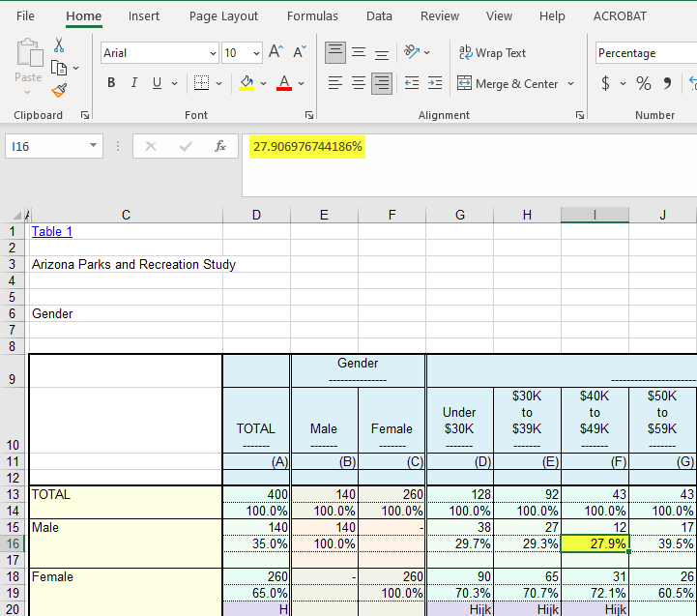The height and width of the screenshot is (616, 697).
Task: Toggle Bold formatting
Action: pos(112,84)
